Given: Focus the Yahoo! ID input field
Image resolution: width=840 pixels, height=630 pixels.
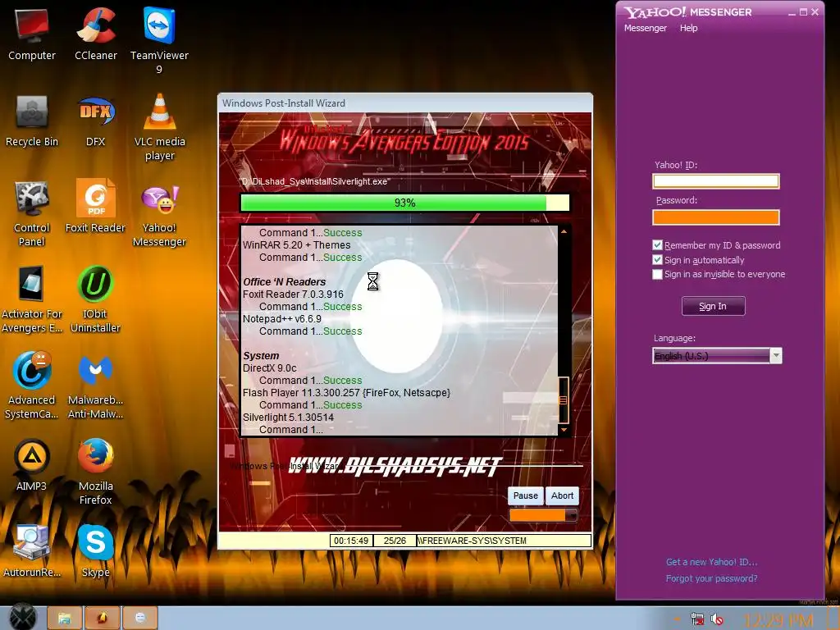Looking at the screenshot, I should tap(715, 181).
